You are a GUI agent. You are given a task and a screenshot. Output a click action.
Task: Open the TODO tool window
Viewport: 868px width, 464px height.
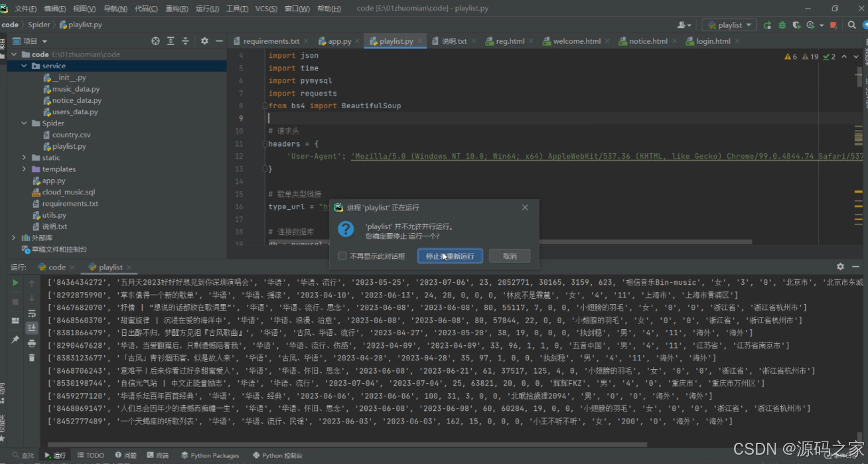tap(91, 455)
